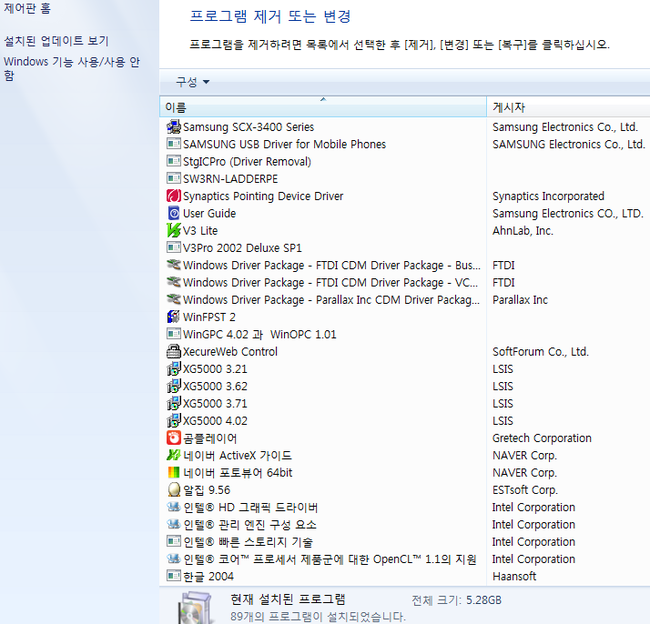Click the 인텔 HD 그래픽 드라이버 icon
This screenshot has width=650, height=624.
pyautogui.click(x=174, y=507)
